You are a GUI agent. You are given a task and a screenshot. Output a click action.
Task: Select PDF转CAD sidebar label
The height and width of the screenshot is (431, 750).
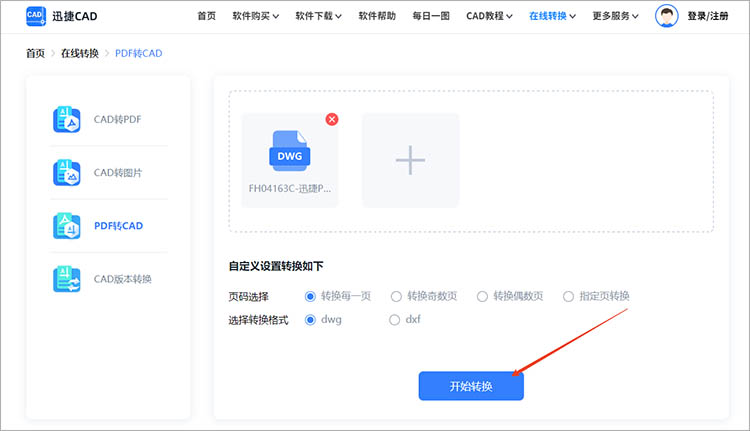click(119, 225)
